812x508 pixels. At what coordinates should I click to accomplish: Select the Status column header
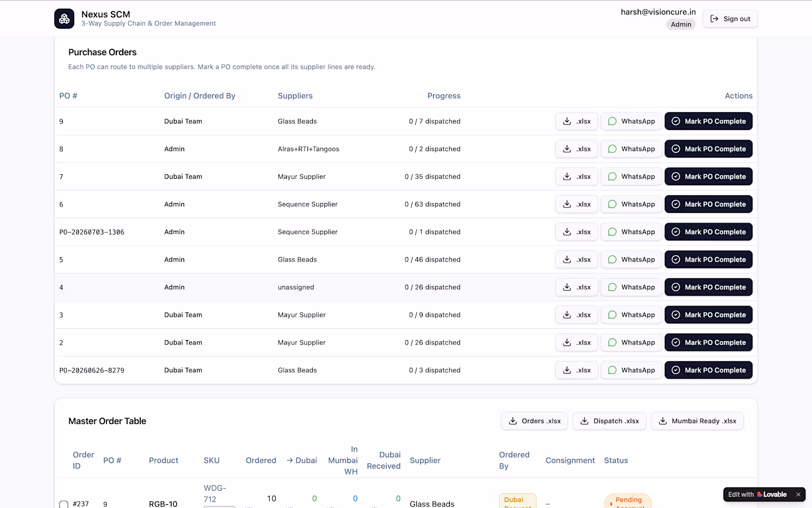point(616,460)
